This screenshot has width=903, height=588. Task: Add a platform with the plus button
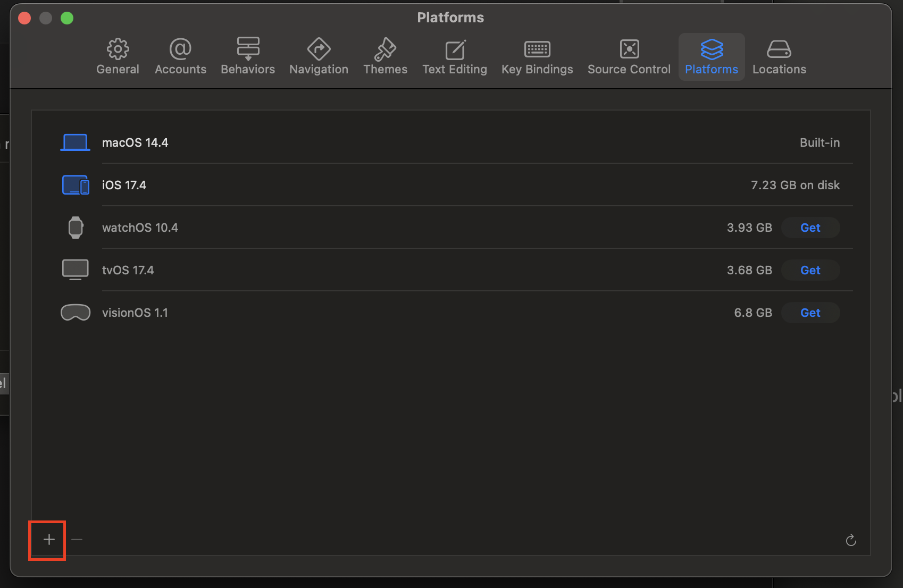click(49, 540)
